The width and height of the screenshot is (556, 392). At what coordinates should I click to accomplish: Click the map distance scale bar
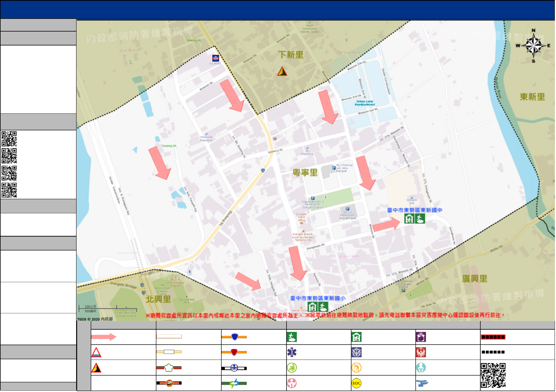[x=108, y=308]
